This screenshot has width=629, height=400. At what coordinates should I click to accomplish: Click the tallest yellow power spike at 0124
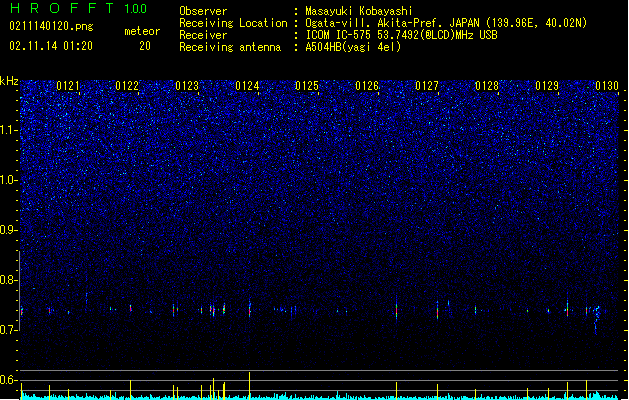[x=250, y=385]
